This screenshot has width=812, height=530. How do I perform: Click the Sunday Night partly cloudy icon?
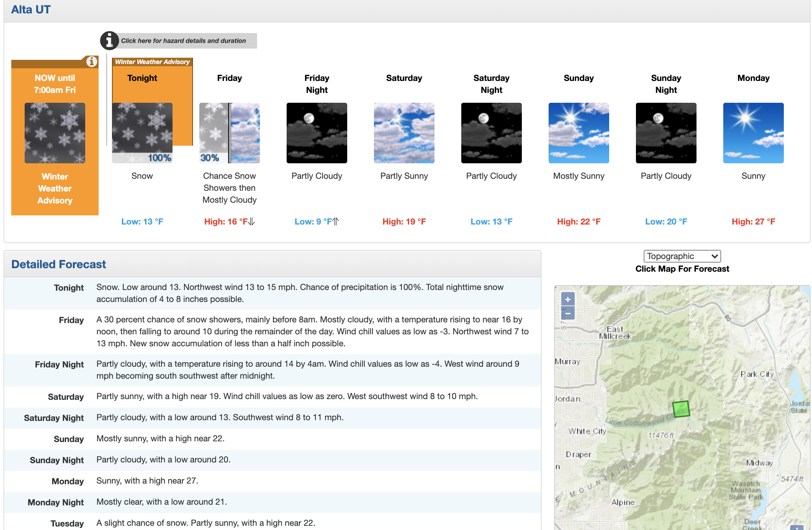[666, 133]
